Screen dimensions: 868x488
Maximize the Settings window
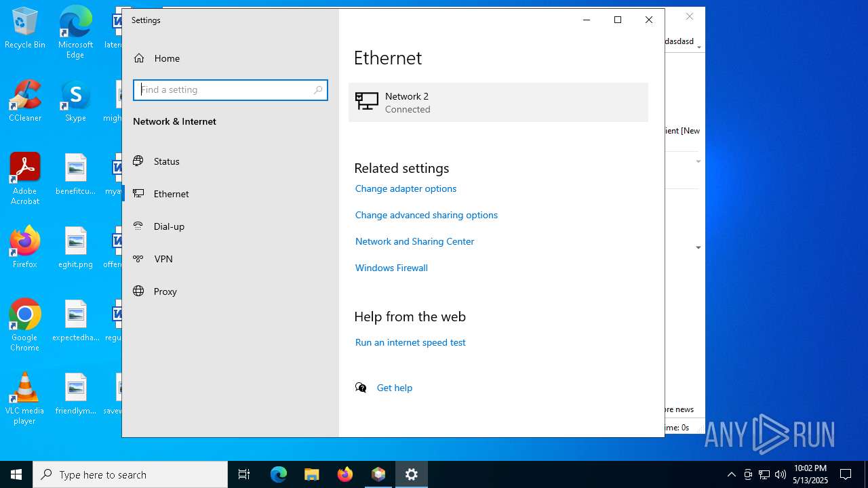click(x=618, y=20)
